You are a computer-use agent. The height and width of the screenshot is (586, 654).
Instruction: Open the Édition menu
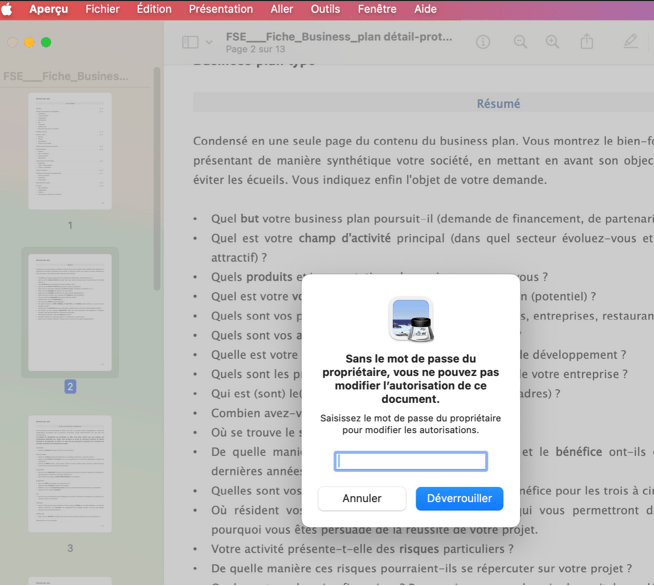coord(154,9)
